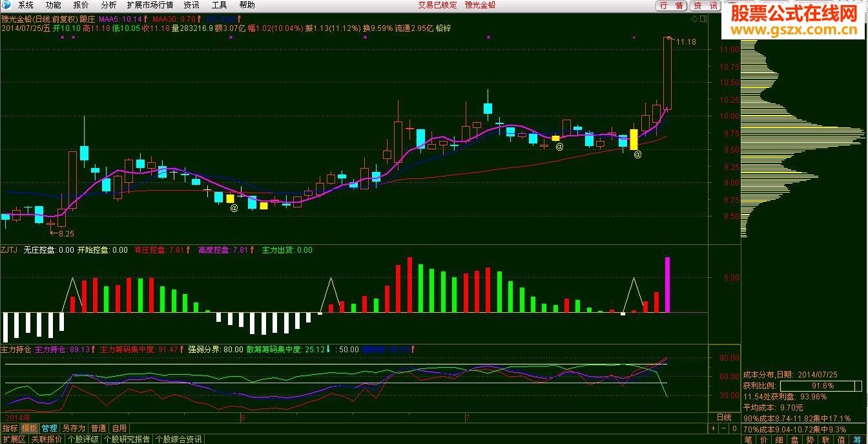Screen dimensions: 868x444
Task: Click the 平均成本: 9.70元 line
Action: 773,408
